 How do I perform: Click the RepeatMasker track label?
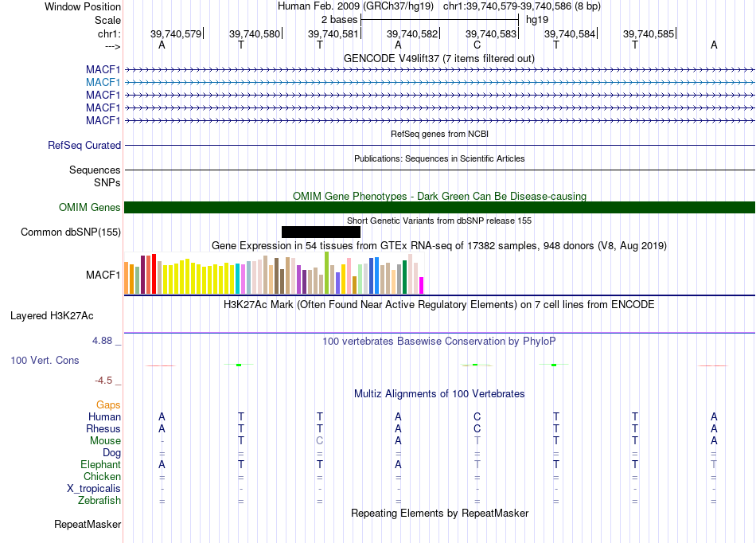[x=88, y=524]
